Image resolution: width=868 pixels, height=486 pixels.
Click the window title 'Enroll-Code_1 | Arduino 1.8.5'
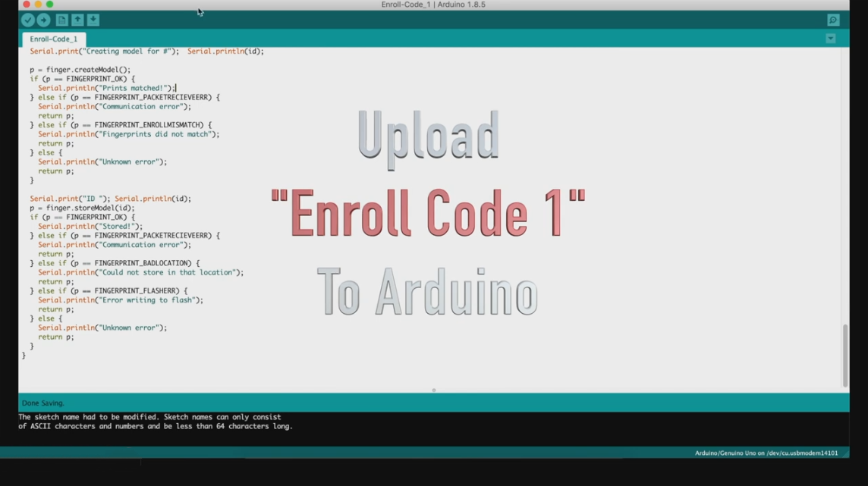[x=433, y=5]
